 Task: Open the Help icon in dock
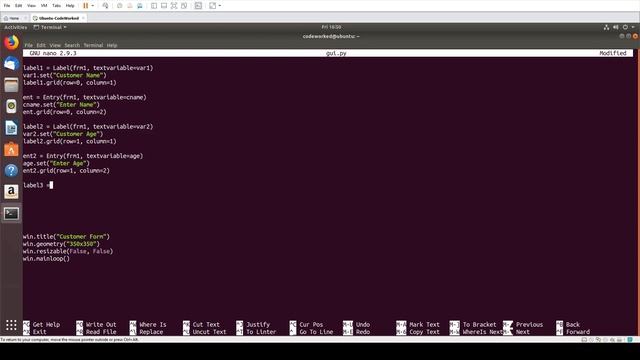pyautogui.click(x=11, y=170)
